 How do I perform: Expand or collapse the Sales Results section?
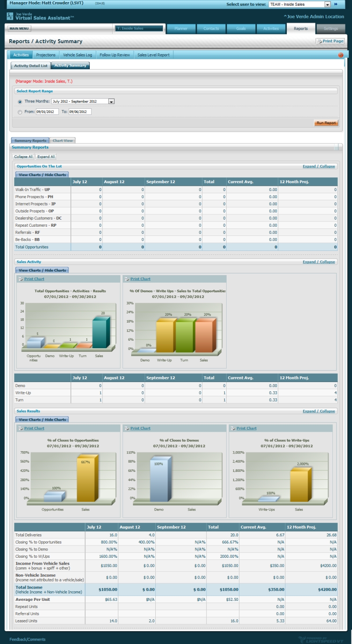click(319, 411)
